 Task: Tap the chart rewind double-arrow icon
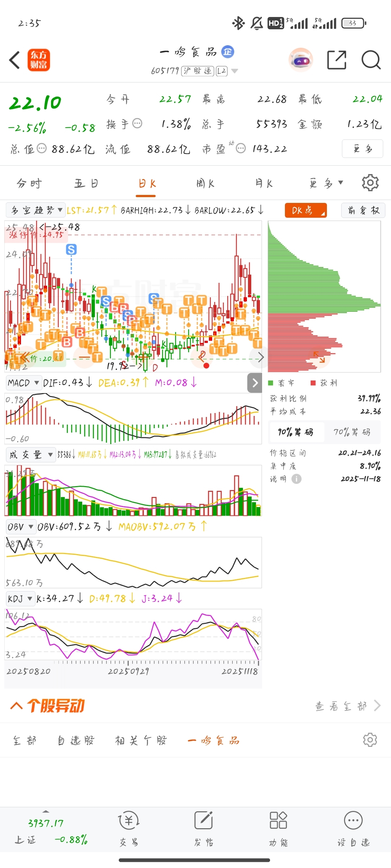24,358
